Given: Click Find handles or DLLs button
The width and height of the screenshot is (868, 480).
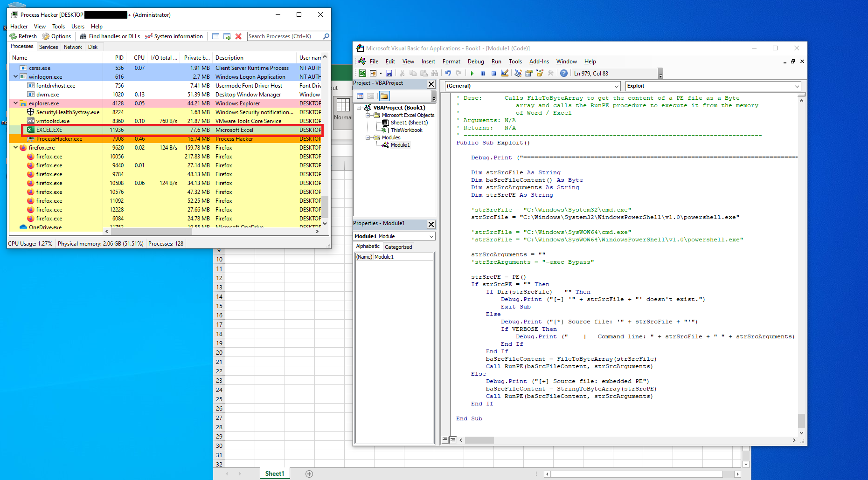Looking at the screenshot, I should [110, 36].
